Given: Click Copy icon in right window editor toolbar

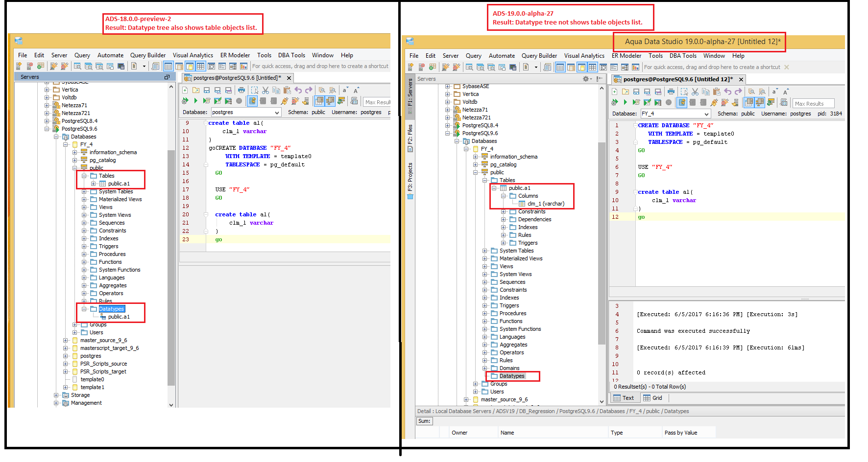Looking at the screenshot, I should pos(706,92).
